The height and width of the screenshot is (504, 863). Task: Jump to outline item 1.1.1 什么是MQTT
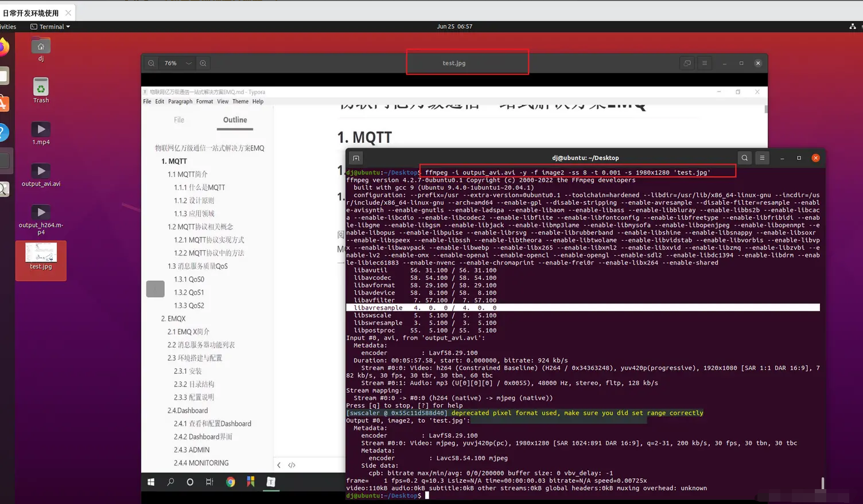click(200, 187)
